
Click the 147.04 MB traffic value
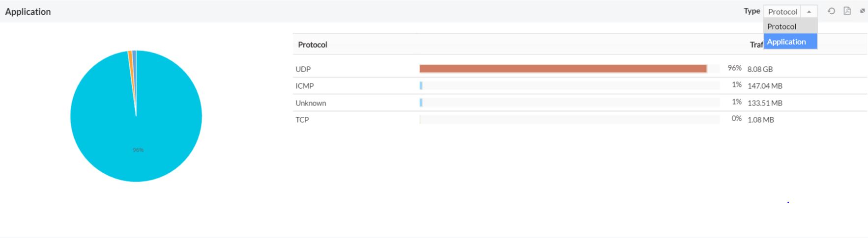(x=765, y=86)
